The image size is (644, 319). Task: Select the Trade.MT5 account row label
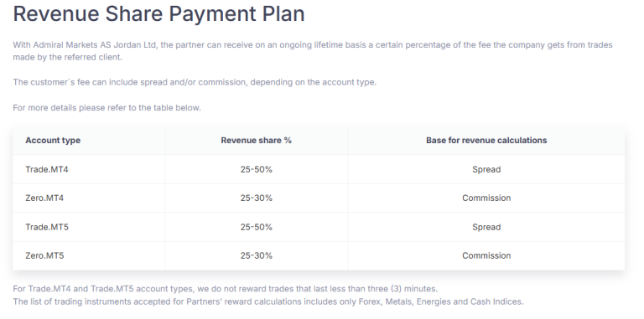pos(47,227)
